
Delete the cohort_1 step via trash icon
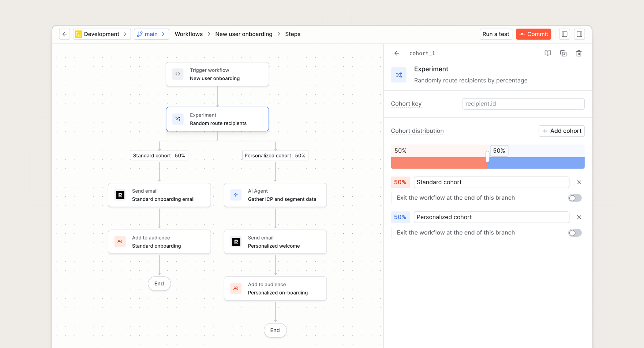click(x=579, y=53)
